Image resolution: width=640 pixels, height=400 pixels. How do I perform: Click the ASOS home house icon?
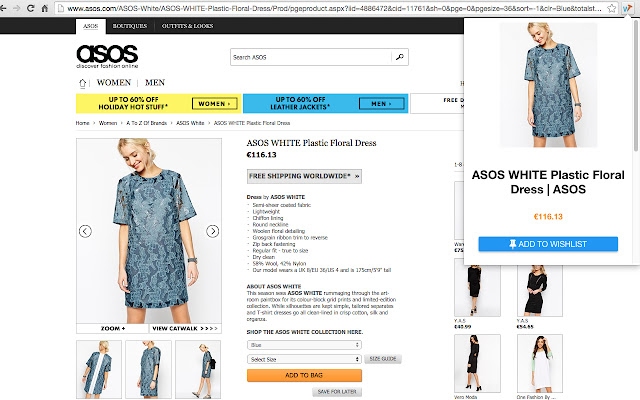point(82,83)
